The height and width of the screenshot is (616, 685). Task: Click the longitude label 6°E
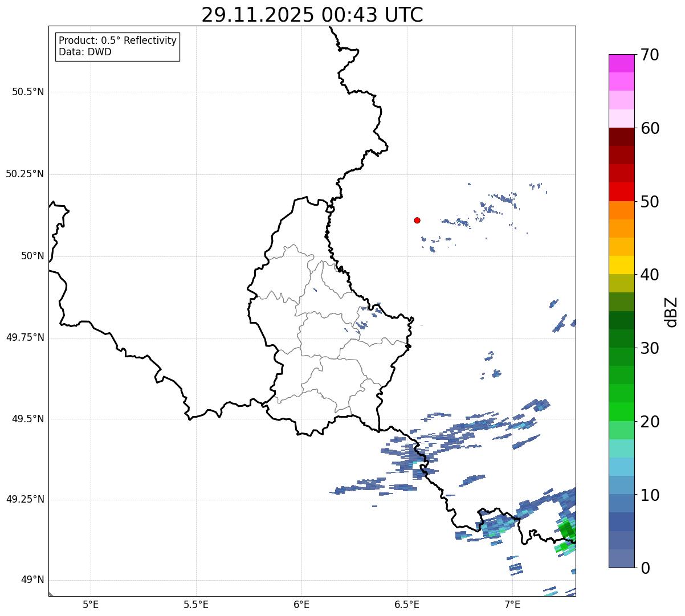point(301,604)
